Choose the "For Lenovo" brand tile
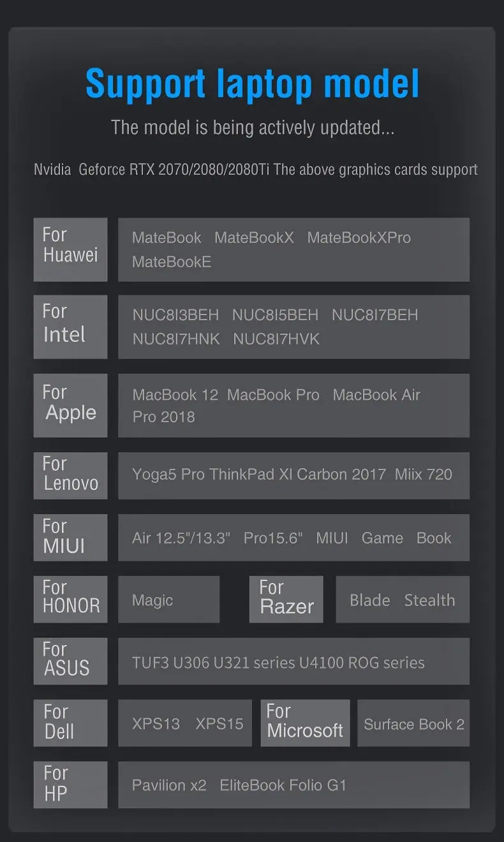 pyautogui.click(x=70, y=475)
